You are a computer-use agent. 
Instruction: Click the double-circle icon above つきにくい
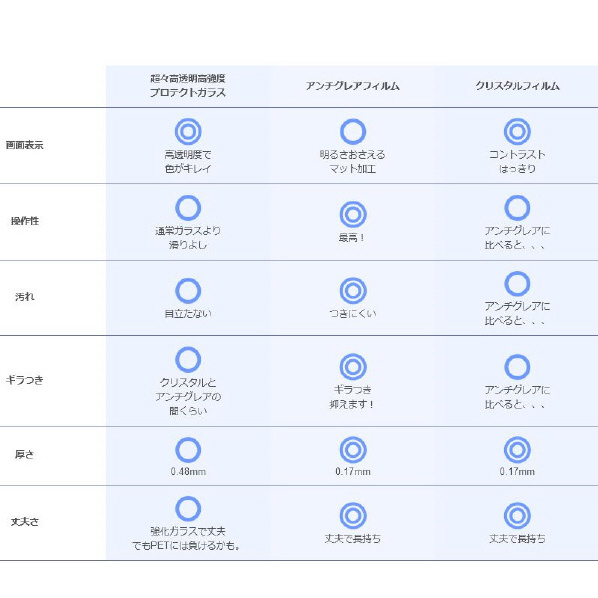[x=353, y=291]
